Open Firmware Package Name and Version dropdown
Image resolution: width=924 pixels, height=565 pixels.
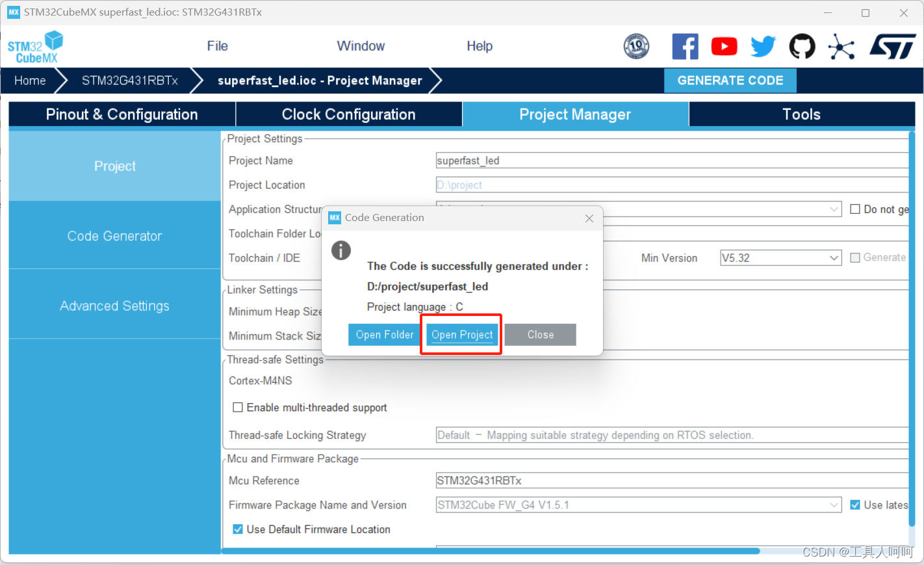[x=639, y=505]
